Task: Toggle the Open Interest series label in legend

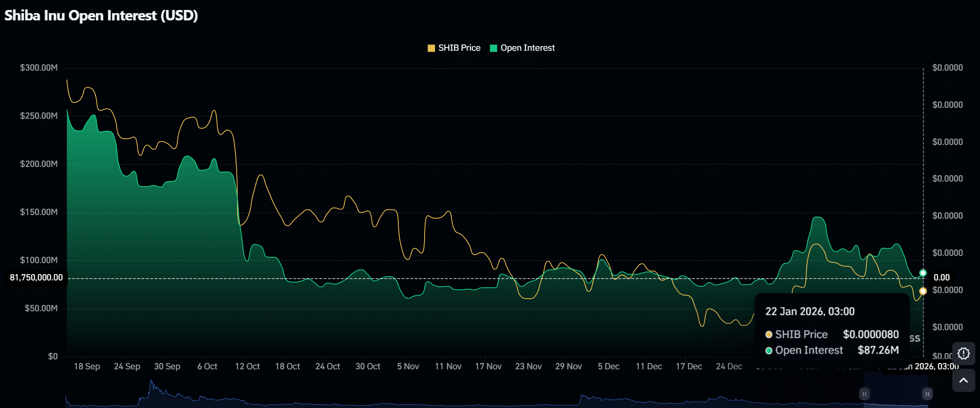Action: (x=527, y=48)
